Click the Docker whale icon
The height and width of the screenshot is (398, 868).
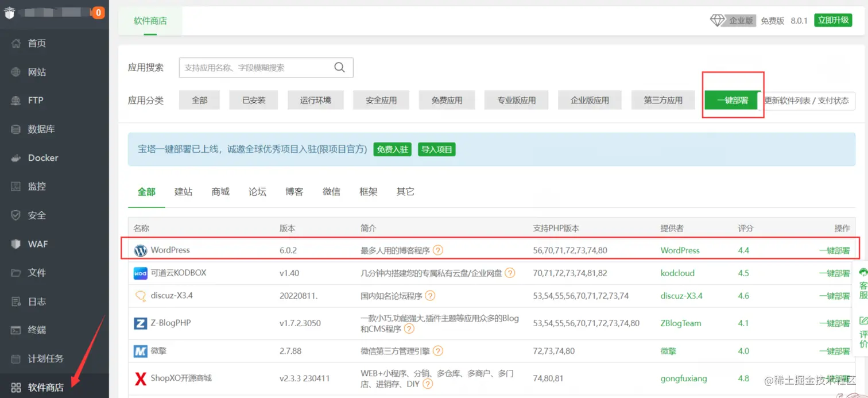(16, 158)
